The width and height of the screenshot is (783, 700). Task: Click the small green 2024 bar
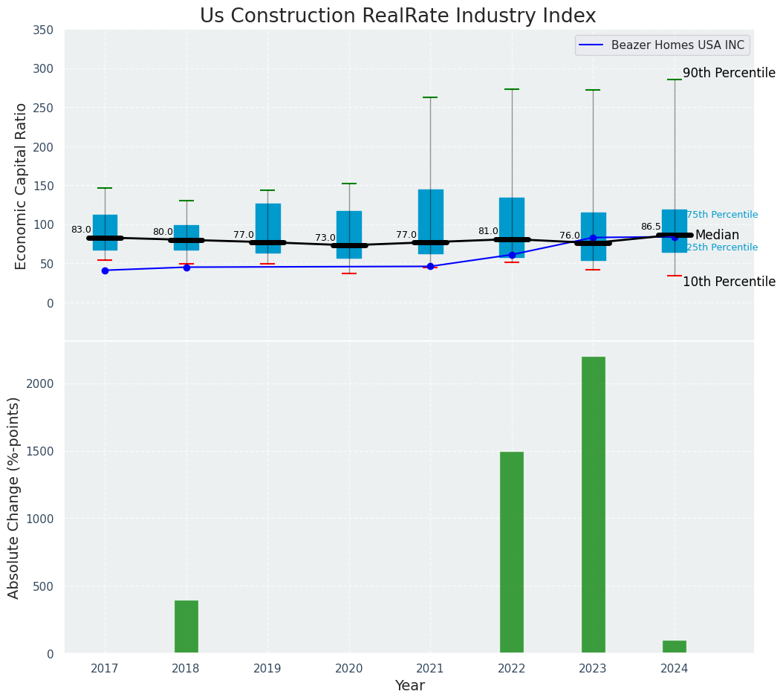point(674,646)
